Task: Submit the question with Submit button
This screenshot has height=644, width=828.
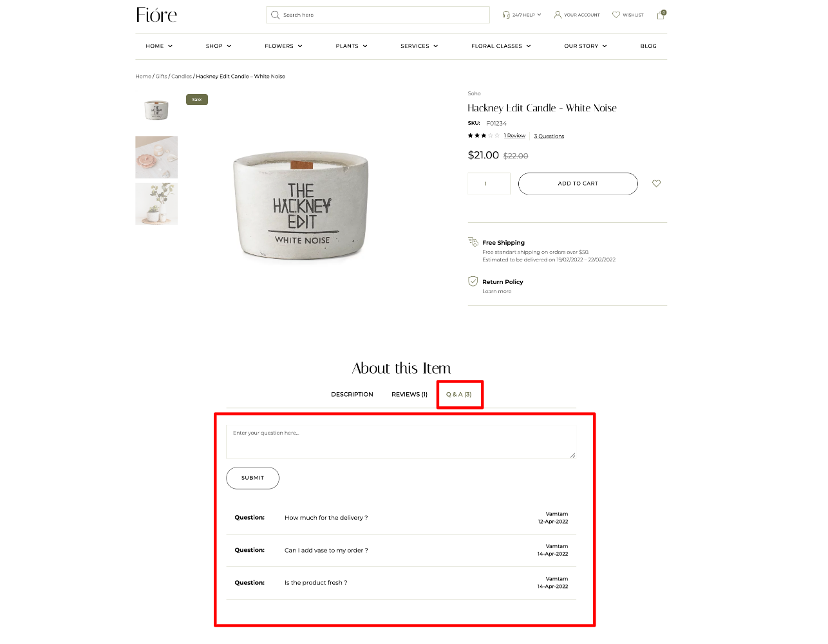Action: click(252, 478)
